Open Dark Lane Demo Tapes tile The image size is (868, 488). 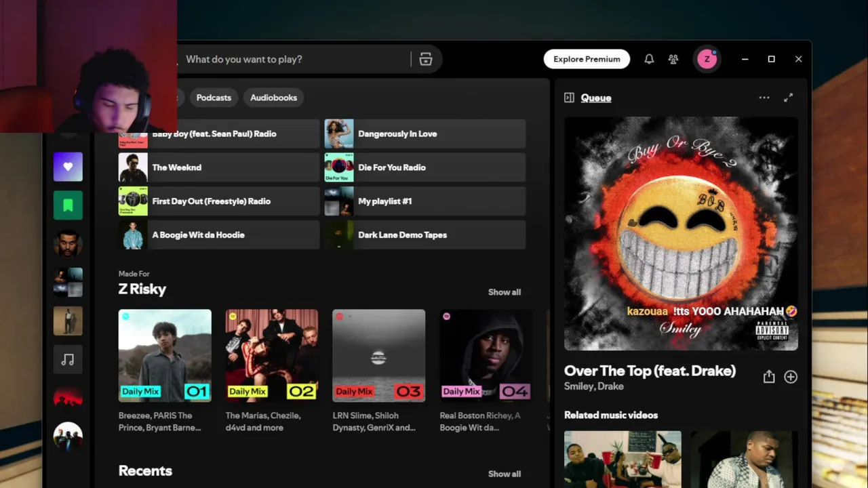click(425, 235)
